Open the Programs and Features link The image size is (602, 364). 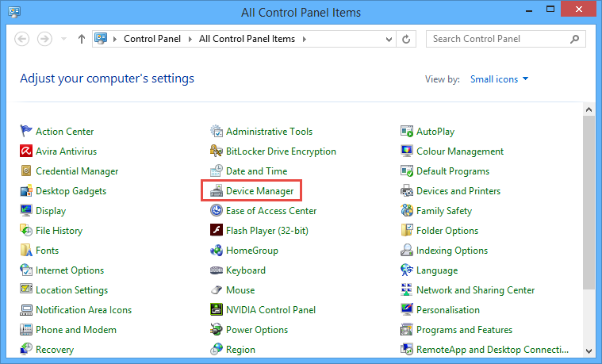(464, 329)
